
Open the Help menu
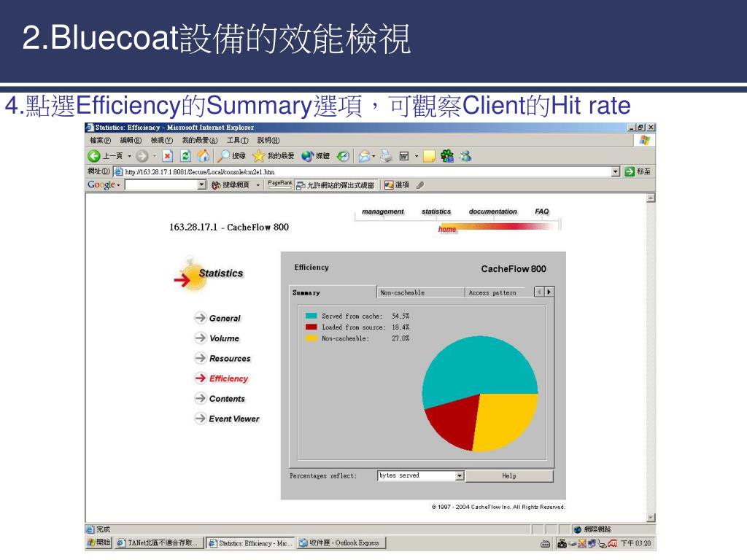(x=268, y=140)
